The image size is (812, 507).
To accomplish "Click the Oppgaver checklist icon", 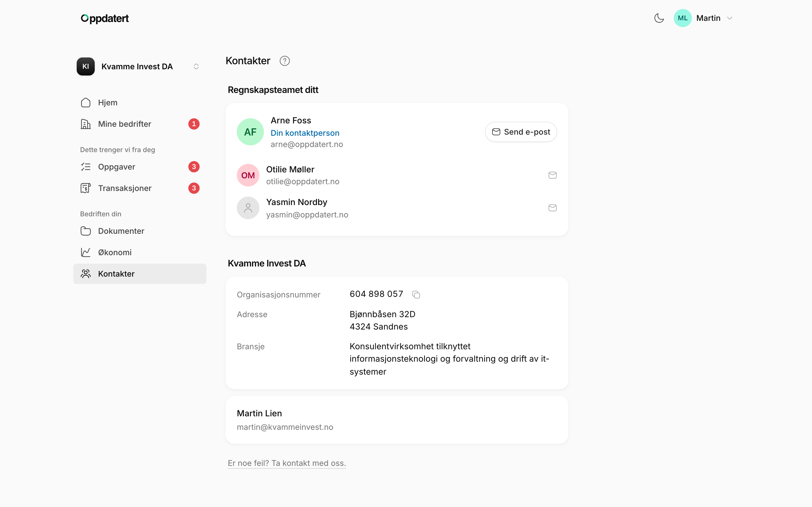I will pyautogui.click(x=85, y=167).
